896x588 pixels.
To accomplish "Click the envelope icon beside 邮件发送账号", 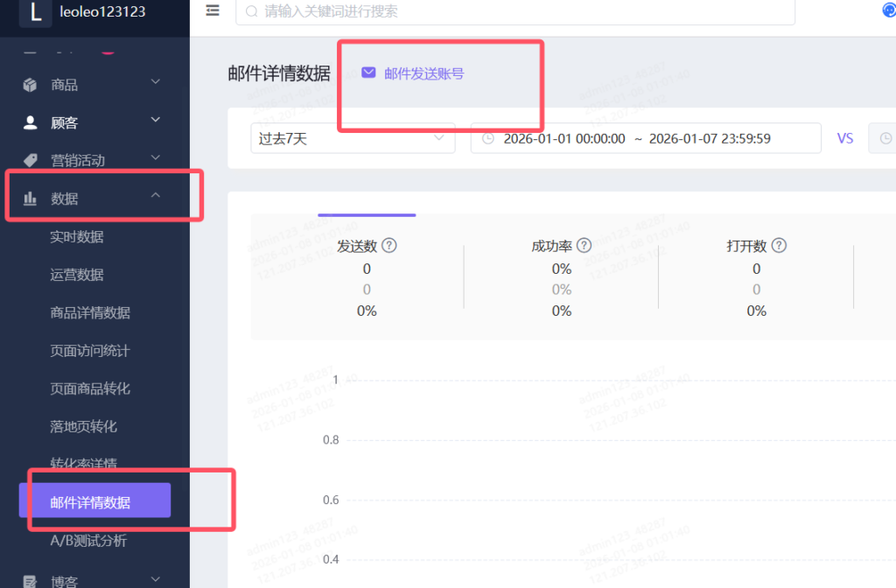I will pyautogui.click(x=368, y=73).
